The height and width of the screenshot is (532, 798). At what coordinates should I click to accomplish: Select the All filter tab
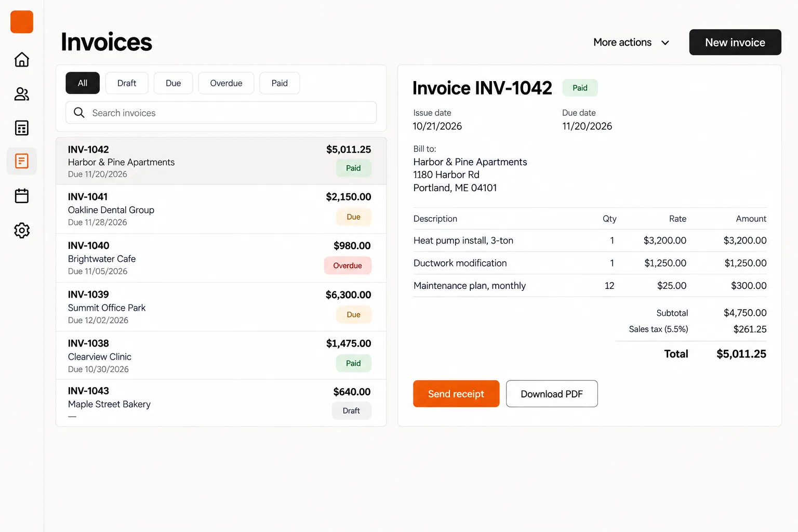(x=83, y=83)
